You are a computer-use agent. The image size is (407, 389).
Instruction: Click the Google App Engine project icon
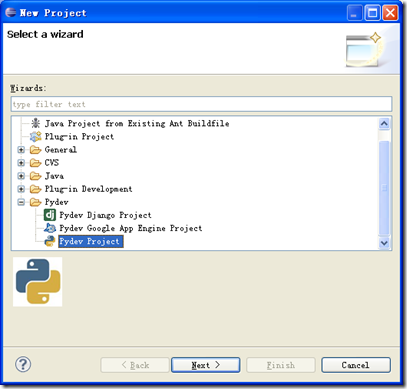click(x=50, y=228)
